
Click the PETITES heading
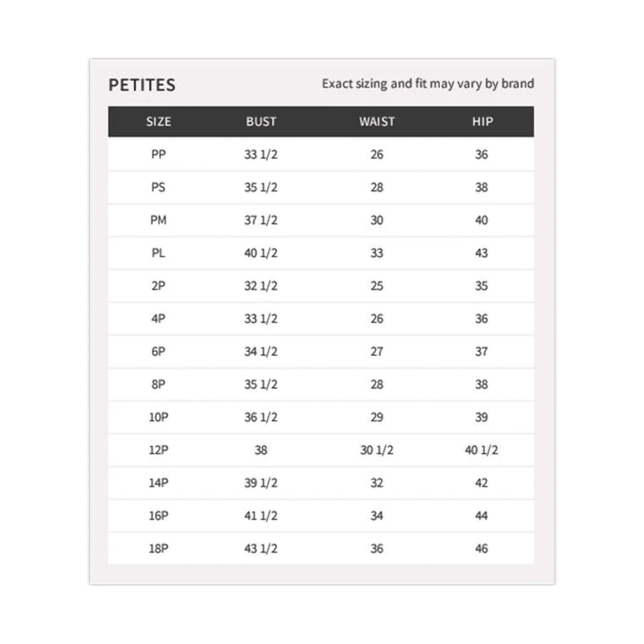click(142, 85)
